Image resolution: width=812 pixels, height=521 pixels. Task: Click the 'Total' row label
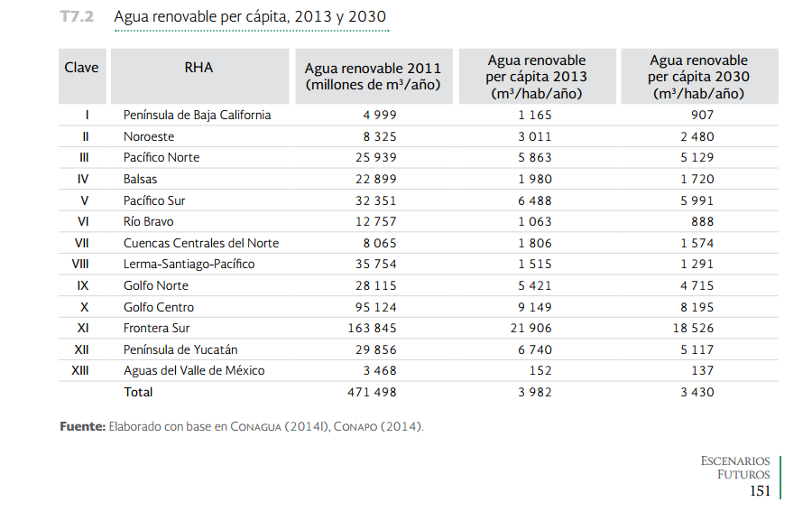138,392
